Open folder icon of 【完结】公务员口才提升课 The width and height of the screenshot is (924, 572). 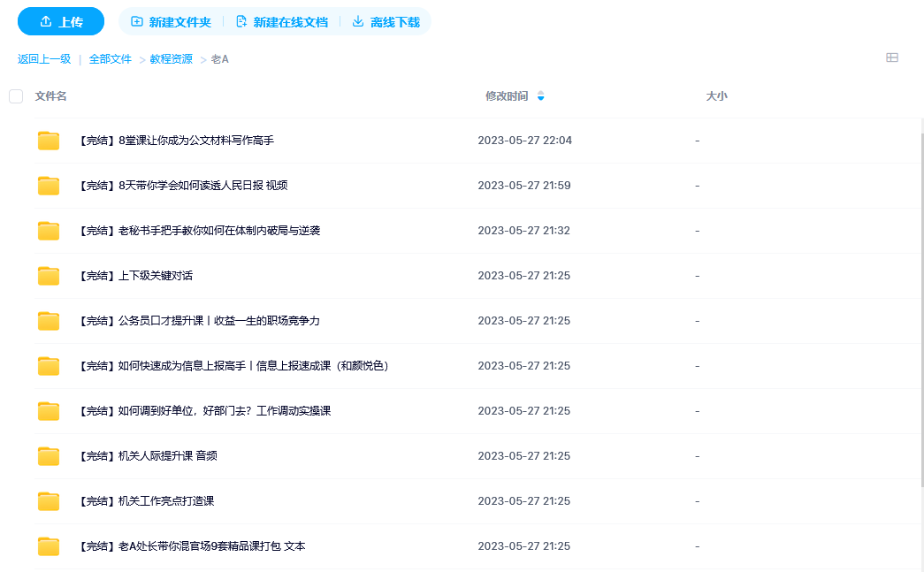[48, 320]
